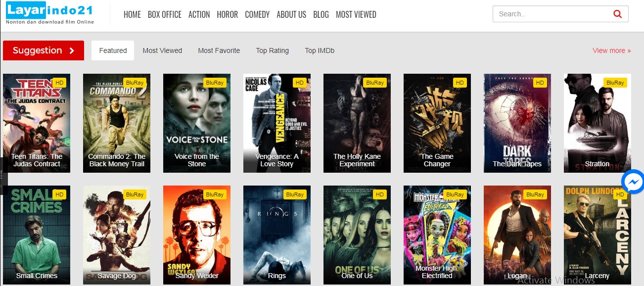
Task: Switch to the Most Favorite tab
Action: click(x=219, y=50)
